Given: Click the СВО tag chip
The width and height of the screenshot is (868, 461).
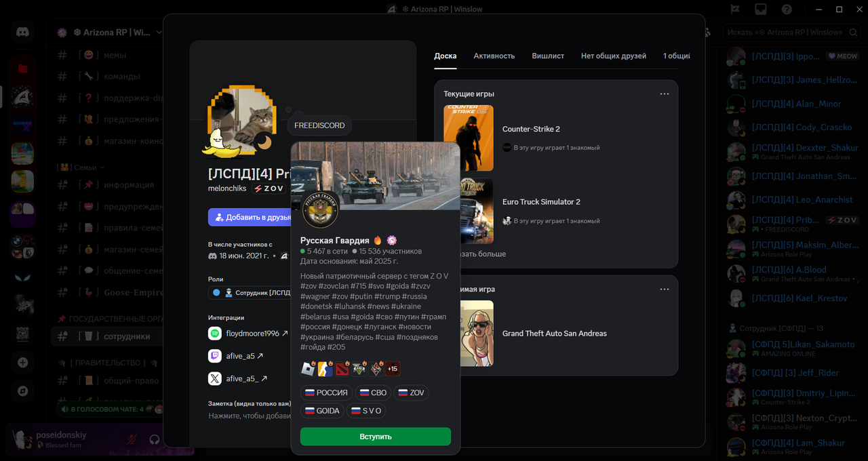Looking at the screenshot, I should click(x=373, y=393).
